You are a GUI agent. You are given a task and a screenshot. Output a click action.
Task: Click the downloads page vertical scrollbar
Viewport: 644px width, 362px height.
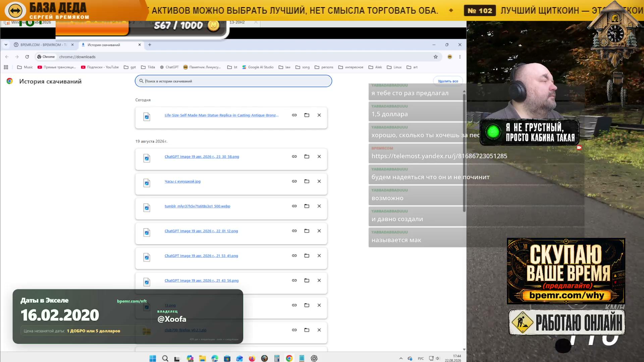point(464,153)
